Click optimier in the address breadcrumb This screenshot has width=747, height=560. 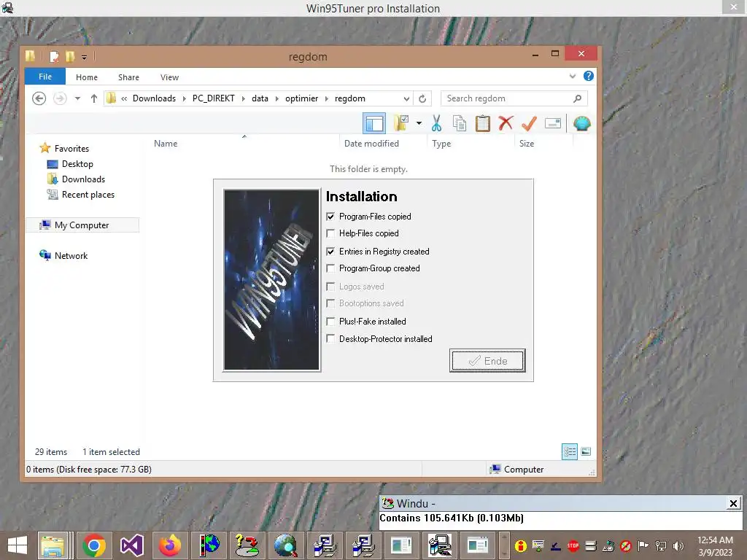301,98
